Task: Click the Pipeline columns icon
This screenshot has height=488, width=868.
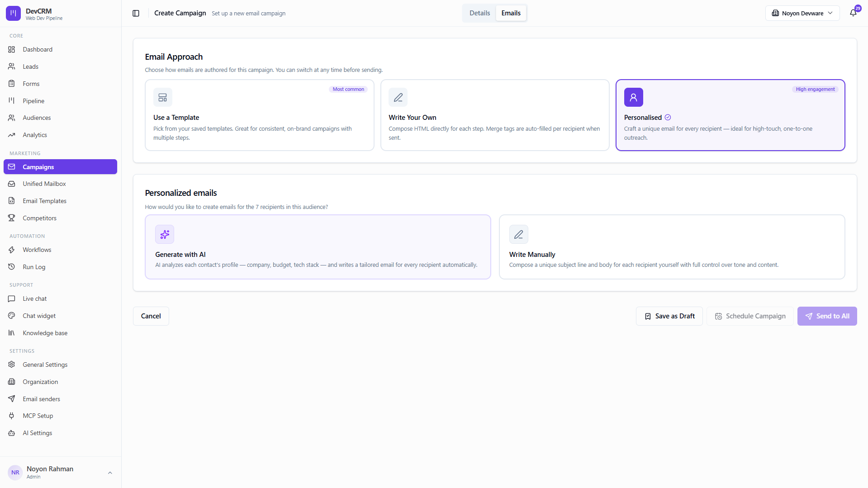Action: 12,100
